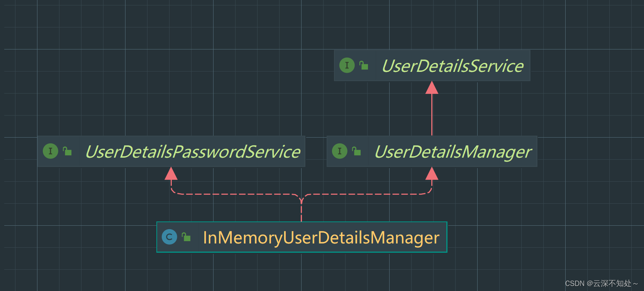This screenshot has height=291, width=644.
Task: Click public lock icon on InMemoryUserDetailsManager
Action: [186, 237]
